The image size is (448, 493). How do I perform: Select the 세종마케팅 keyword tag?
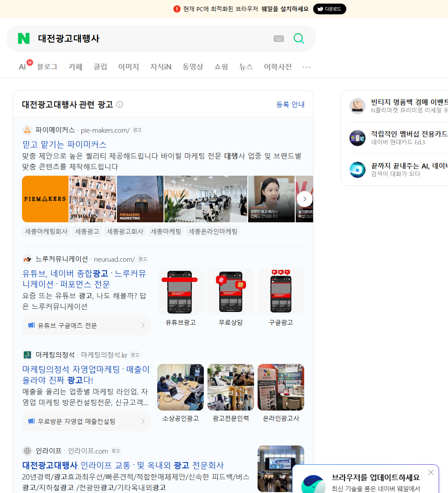166,231
